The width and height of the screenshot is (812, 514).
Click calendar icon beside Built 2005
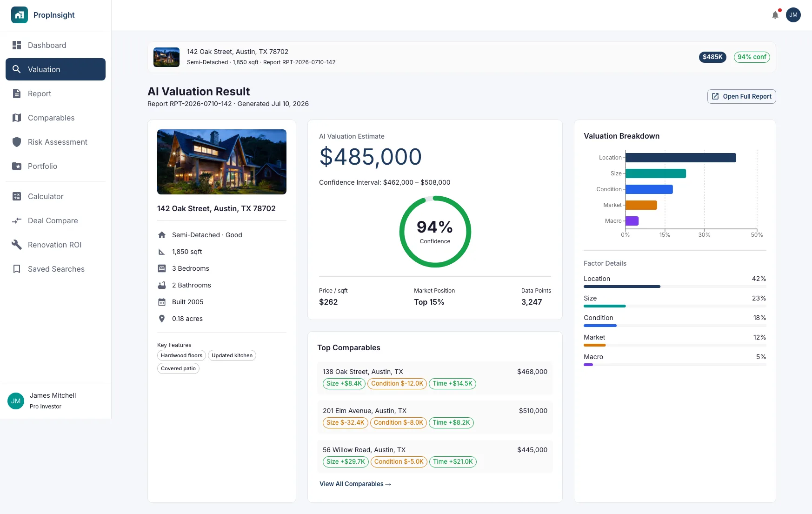[162, 302]
